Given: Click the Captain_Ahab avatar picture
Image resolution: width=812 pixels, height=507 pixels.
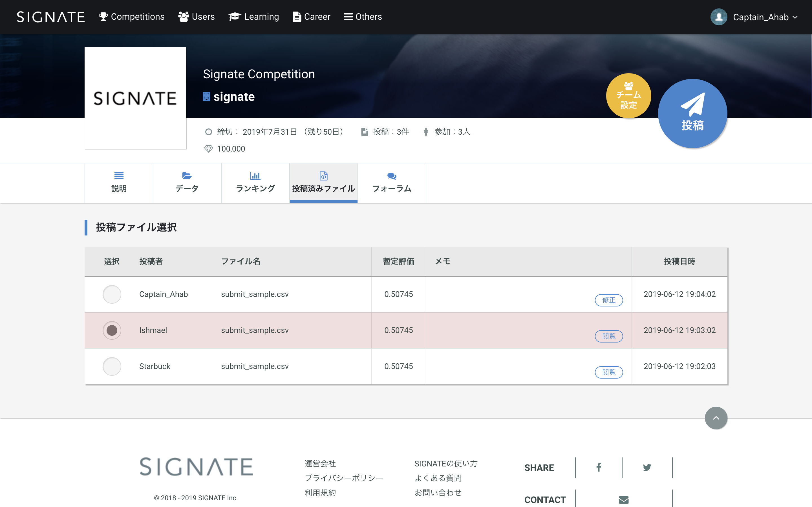Looking at the screenshot, I should [718, 17].
